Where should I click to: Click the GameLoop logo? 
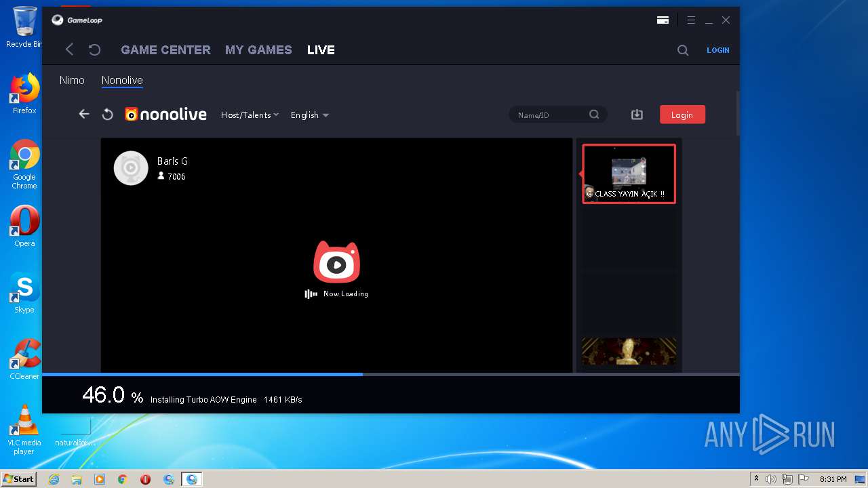tap(77, 20)
